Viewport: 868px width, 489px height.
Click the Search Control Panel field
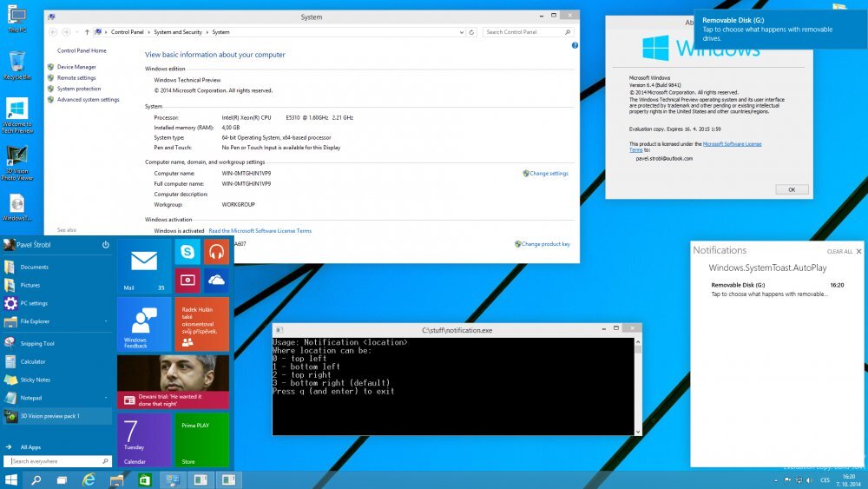click(x=528, y=32)
